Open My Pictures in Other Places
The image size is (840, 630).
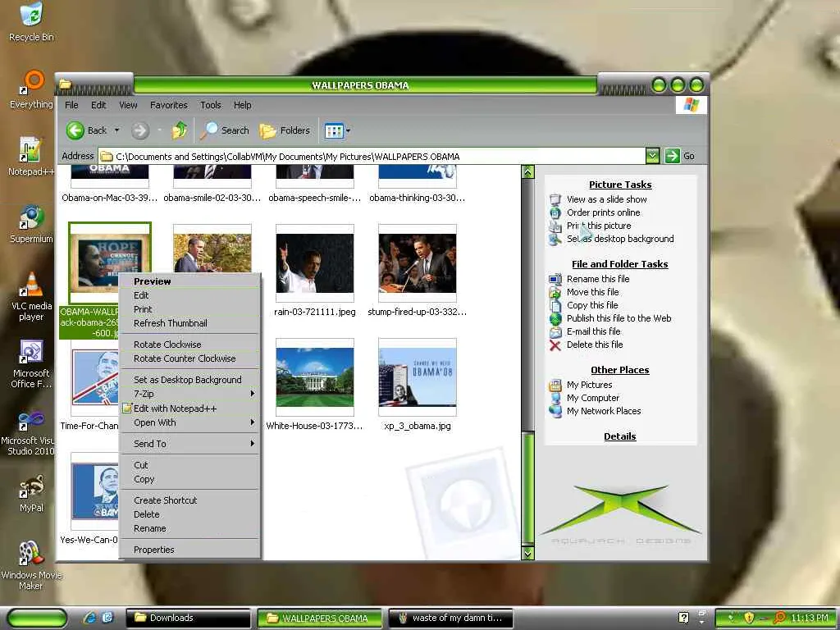[x=589, y=385]
